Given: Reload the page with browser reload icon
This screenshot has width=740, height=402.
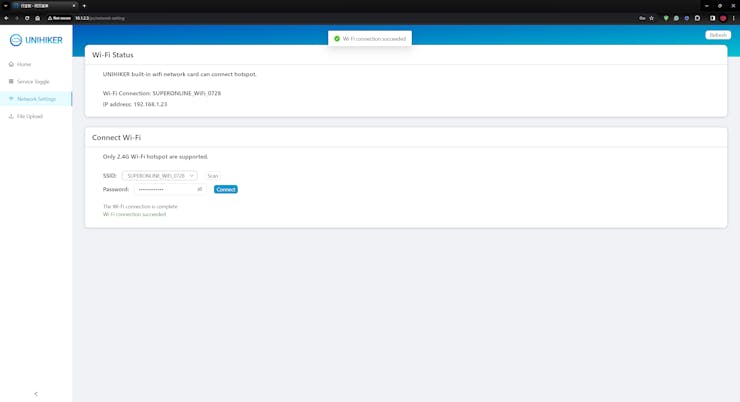Looking at the screenshot, I should [x=27, y=18].
